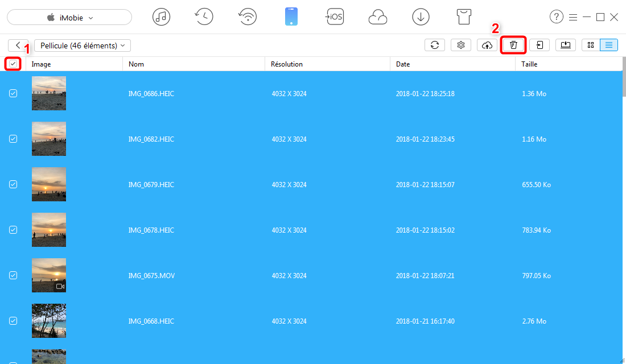Click date 2018-01-21 16:17:40
Screen dimensions: 626x364
coord(425,321)
